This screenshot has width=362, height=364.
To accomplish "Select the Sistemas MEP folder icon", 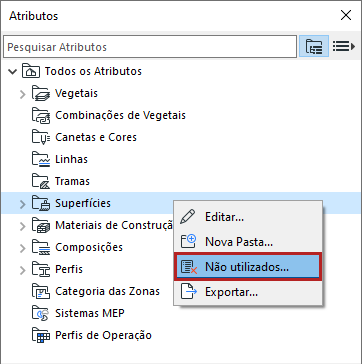I will 41,314.
